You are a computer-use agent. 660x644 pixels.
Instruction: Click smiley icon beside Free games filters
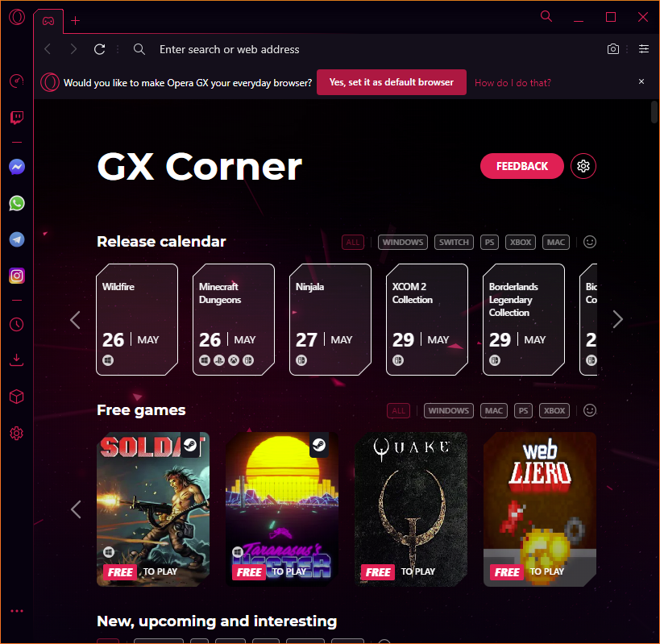click(x=589, y=410)
